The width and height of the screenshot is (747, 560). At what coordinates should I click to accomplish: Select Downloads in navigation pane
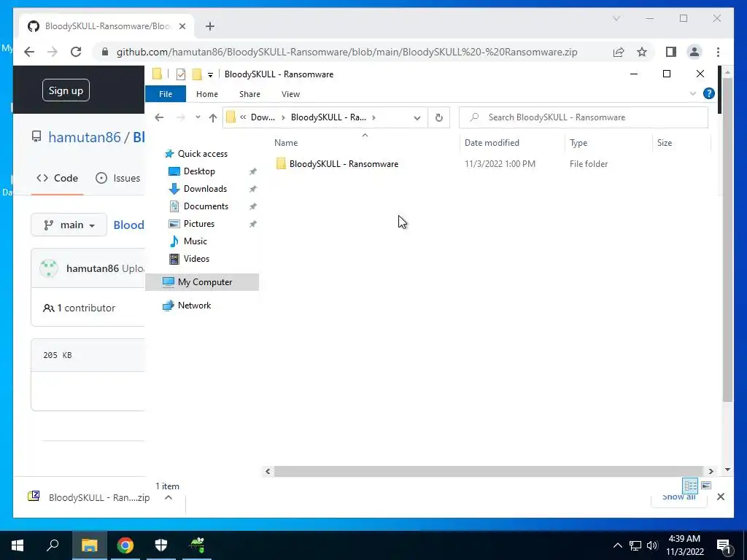click(x=198, y=189)
